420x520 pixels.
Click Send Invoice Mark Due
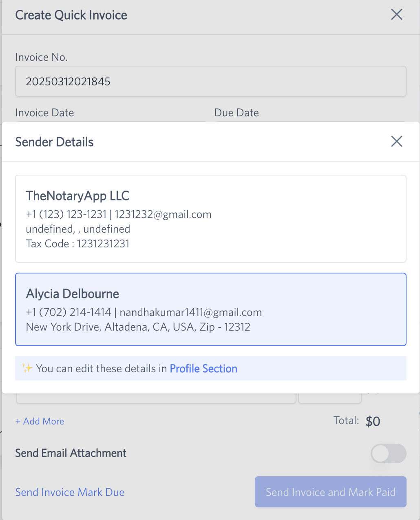[70, 492]
